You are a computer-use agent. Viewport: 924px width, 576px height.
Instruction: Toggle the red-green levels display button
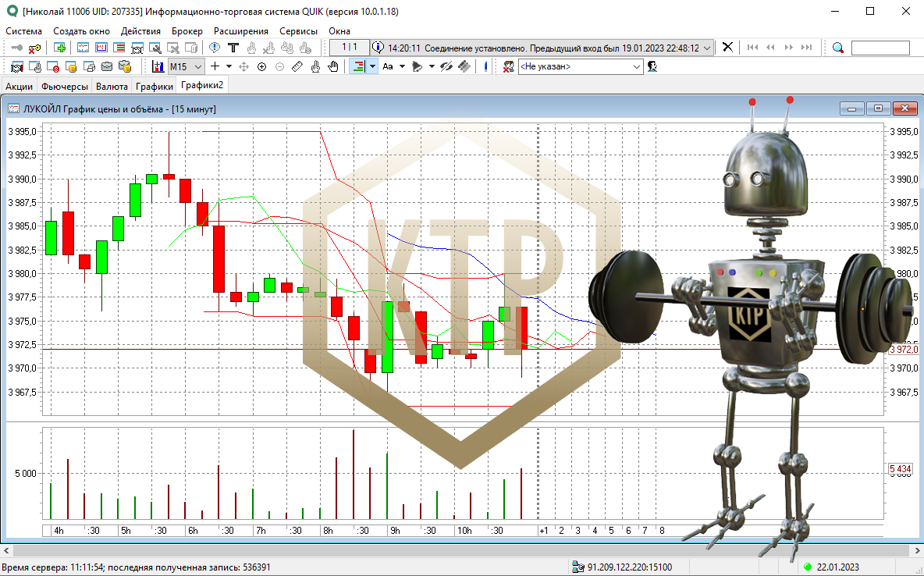[357, 66]
